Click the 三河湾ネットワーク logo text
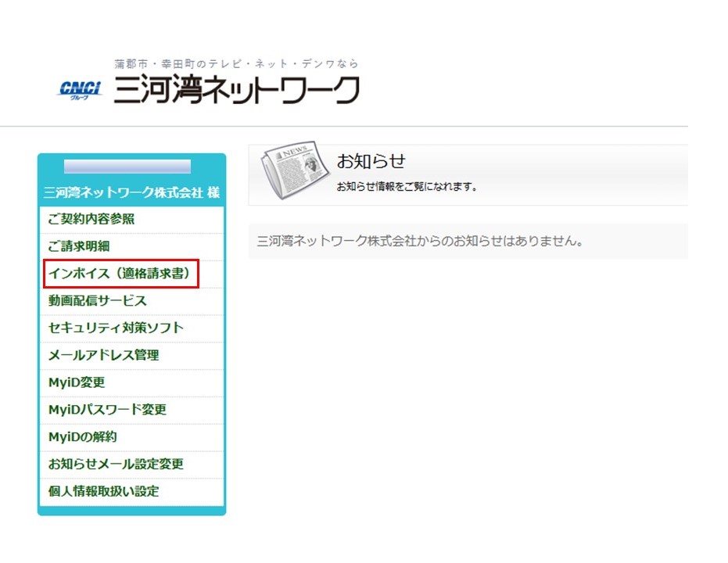 (236, 91)
